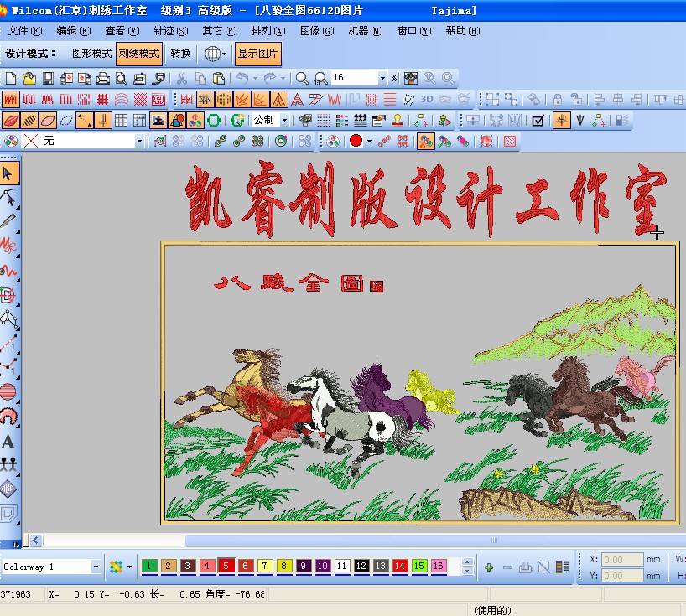Image resolution: width=686 pixels, height=616 pixels.
Task: Click the green Add Color plus icon
Action: (x=489, y=567)
